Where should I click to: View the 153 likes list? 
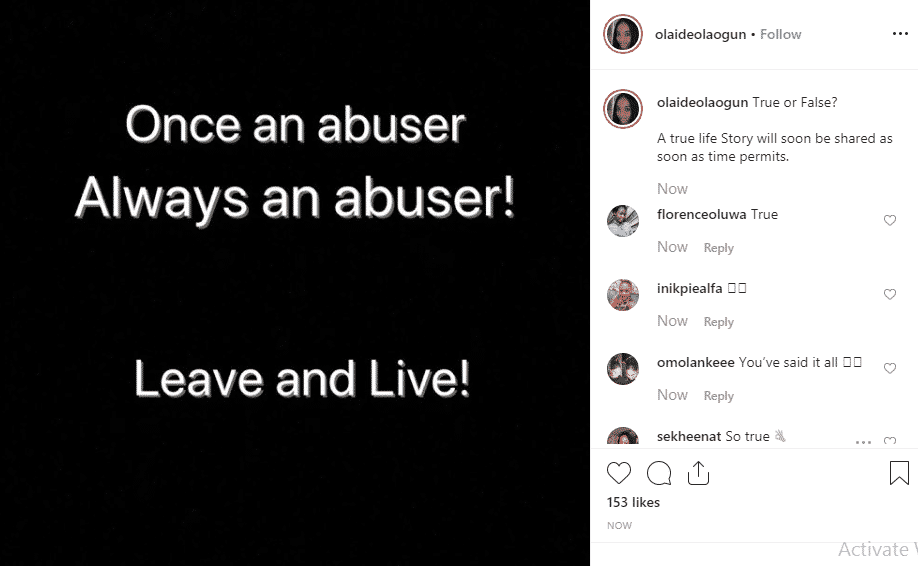click(633, 502)
